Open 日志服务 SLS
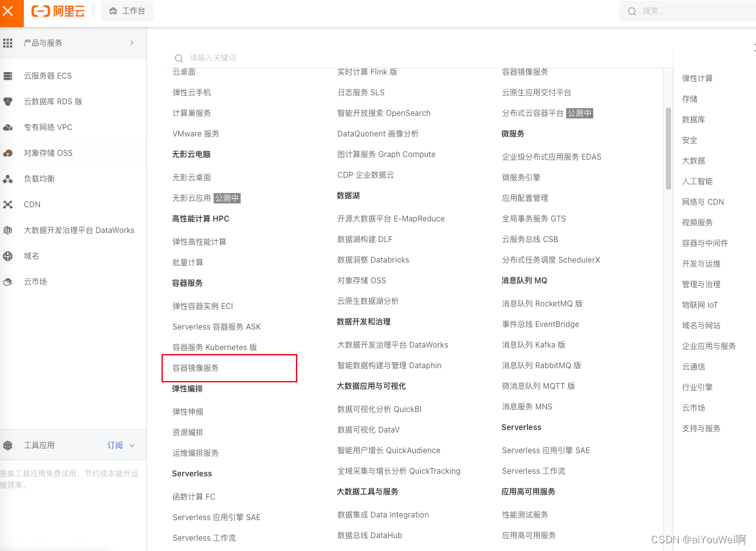 pos(361,93)
